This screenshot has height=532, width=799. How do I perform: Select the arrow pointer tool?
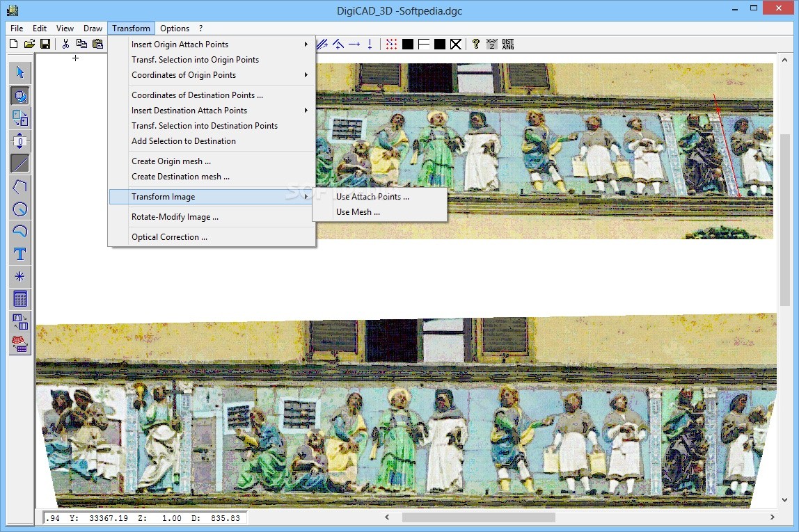(x=20, y=73)
